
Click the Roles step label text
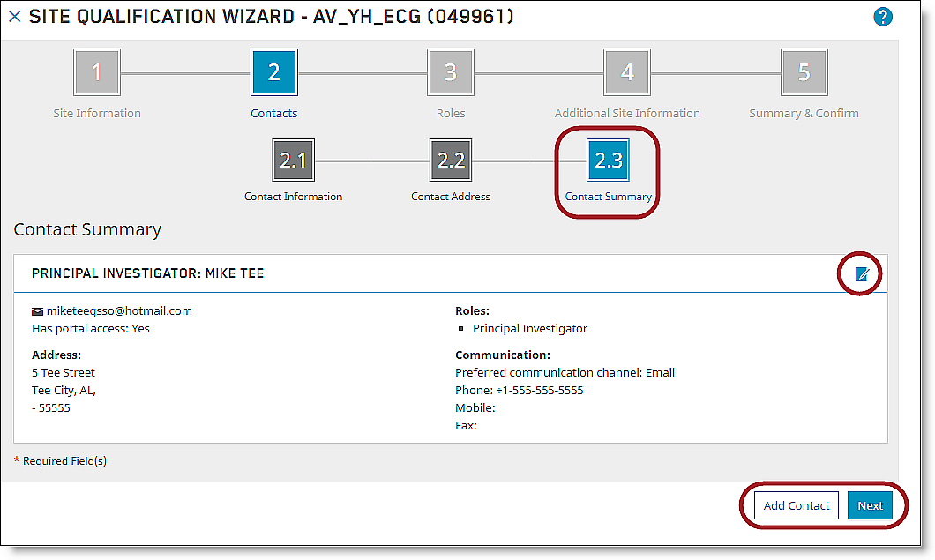(450, 113)
